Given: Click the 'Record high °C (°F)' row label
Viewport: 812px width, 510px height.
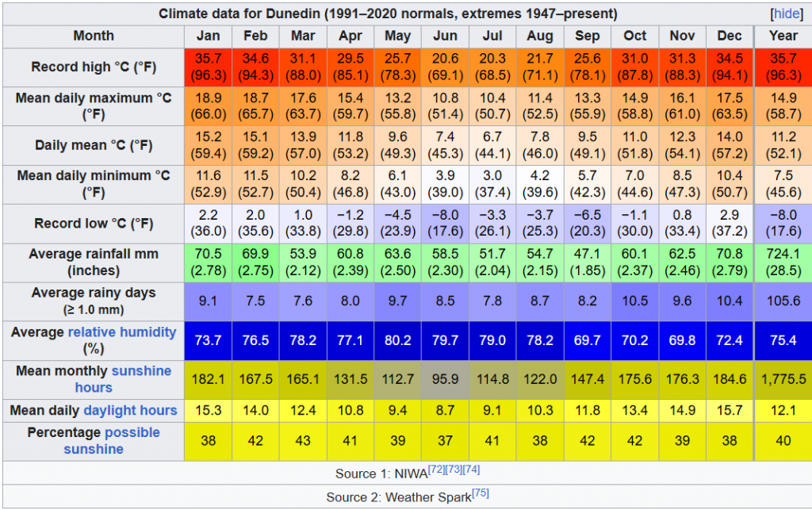Looking at the screenshot, I should [94, 67].
